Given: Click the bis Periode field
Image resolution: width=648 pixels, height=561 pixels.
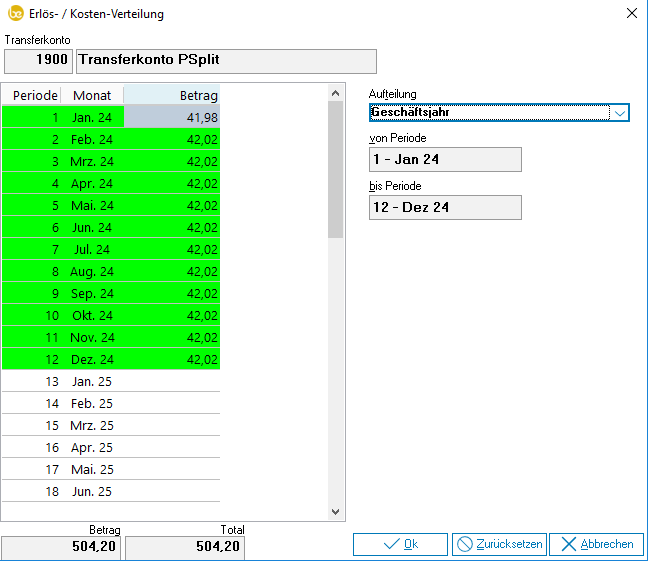Looking at the screenshot, I should coord(445,207).
